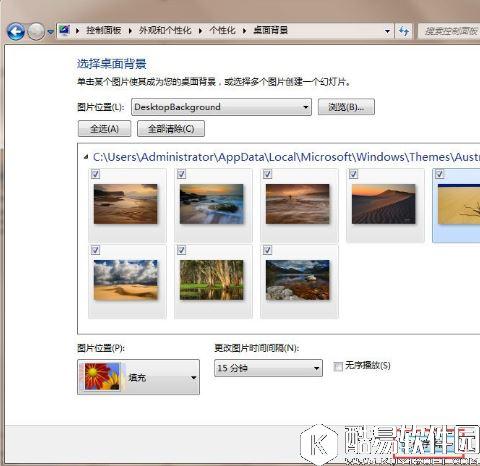Expand the arrow after 个性化 breadcrumb
This screenshot has height=466, width=480.
(244, 31)
